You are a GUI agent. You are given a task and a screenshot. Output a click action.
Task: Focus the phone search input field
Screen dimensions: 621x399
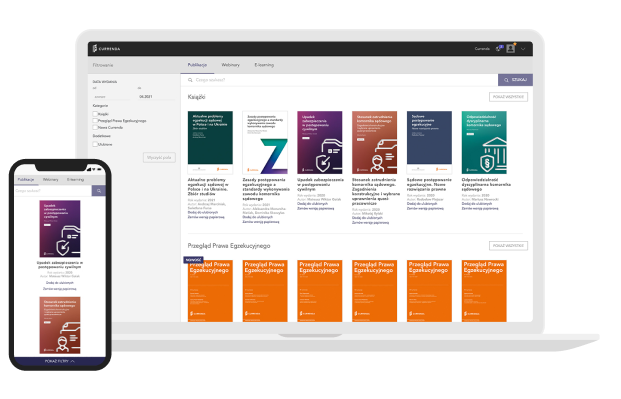click(x=53, y=191)
